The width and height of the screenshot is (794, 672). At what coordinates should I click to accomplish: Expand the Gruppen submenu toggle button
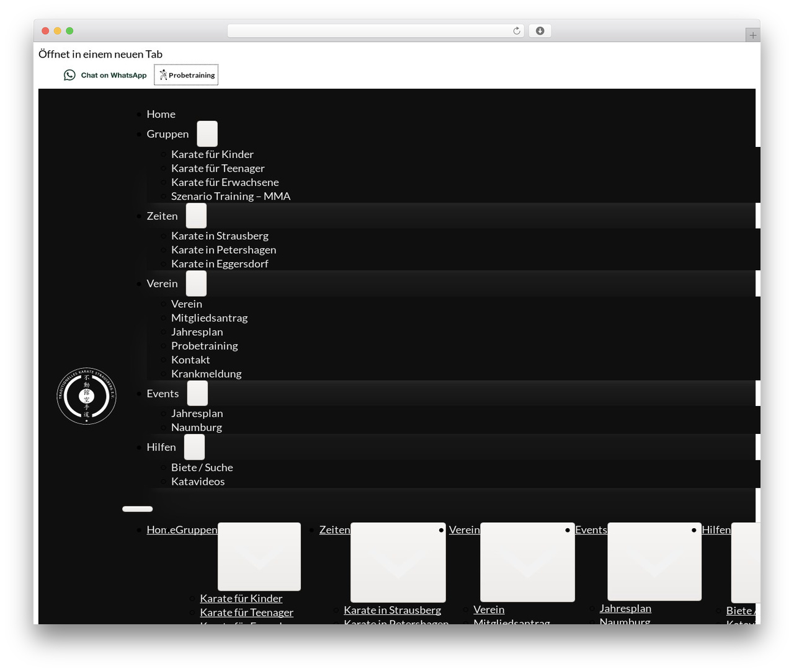[x=207, y=134]
